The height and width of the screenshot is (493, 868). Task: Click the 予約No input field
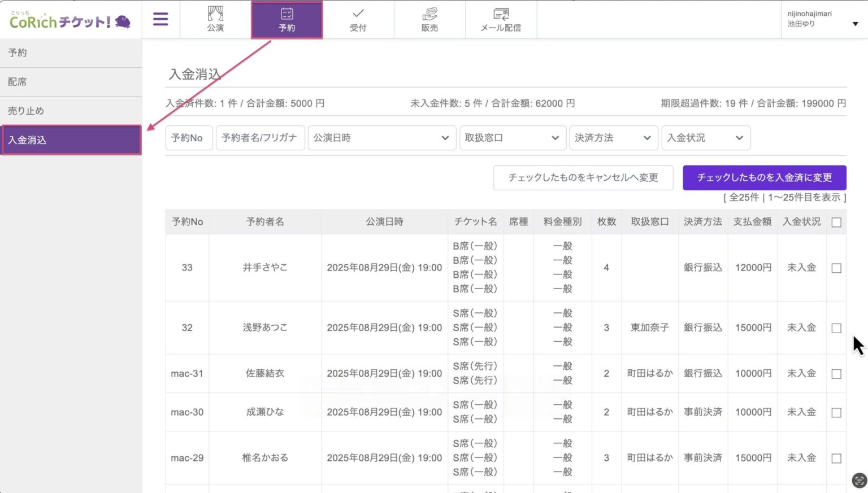(x=188, y=138)
